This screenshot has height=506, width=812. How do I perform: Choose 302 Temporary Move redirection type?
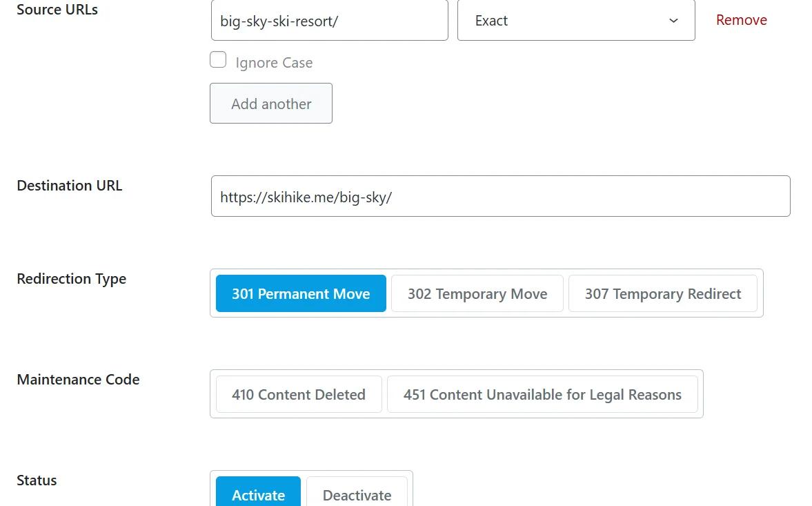coord(477,293)
